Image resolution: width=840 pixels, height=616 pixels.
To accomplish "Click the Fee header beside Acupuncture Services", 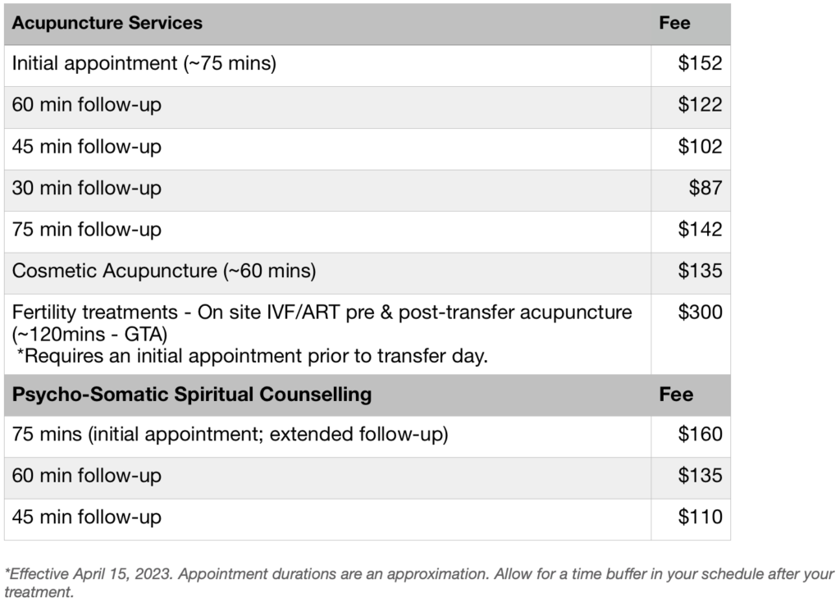I will (674, 23).
